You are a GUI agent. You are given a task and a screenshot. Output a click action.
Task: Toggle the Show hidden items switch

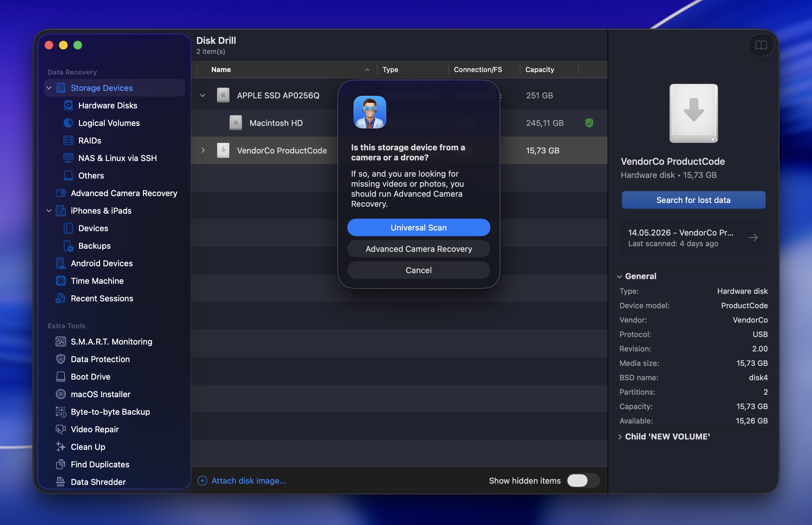(x=583, y=481)
